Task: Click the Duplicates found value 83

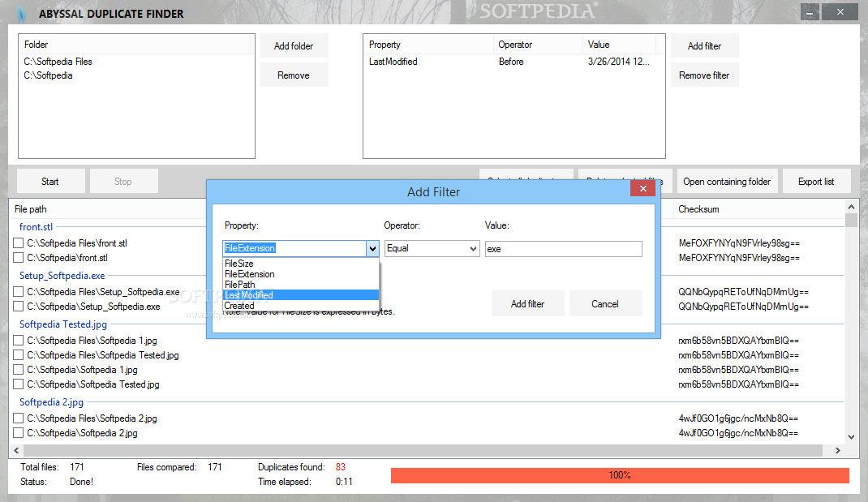Action: tap(341, 467)
